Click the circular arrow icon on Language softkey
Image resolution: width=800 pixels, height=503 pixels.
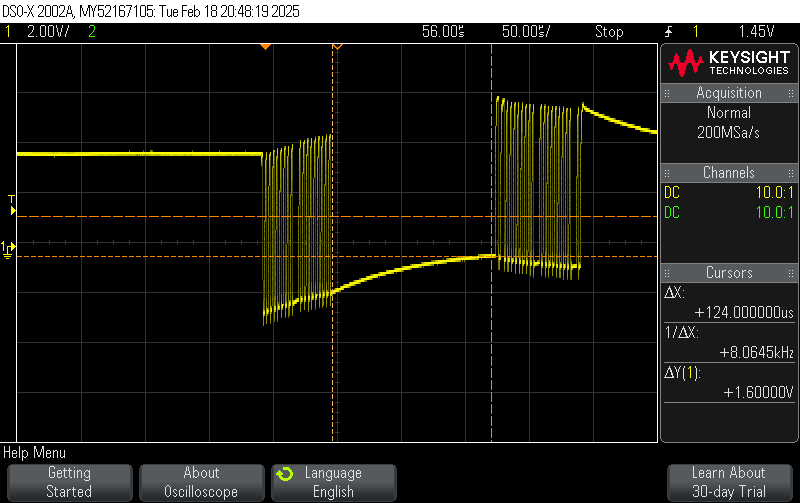coord(285,474)
